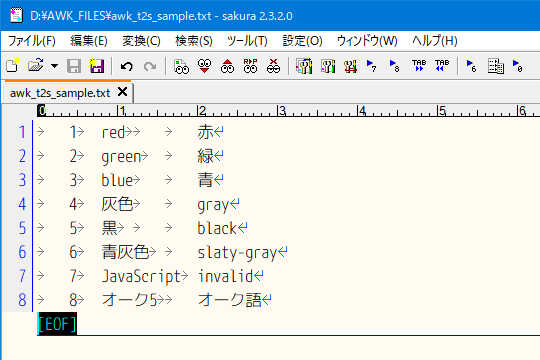Image resolution: width=540 pixels, height=360 pixels.
Task: Clear search marks with the X binoculars icon
Action: pyautogui.click(x=273, y=66)
